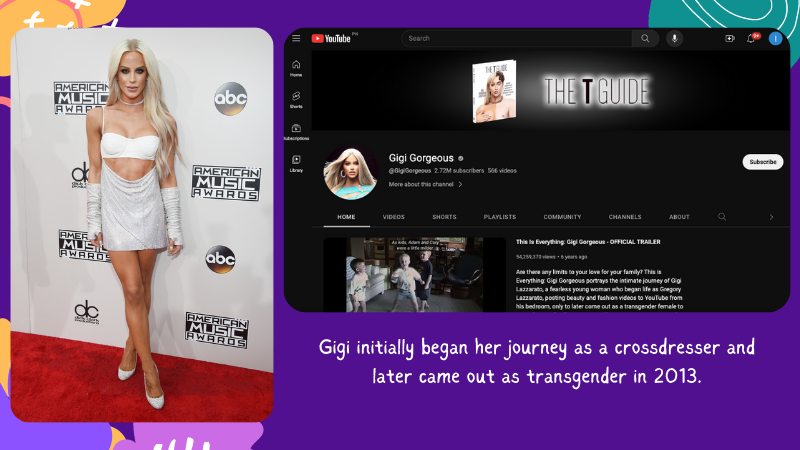Open the hamburger guide menu

(x=296, y=39)
